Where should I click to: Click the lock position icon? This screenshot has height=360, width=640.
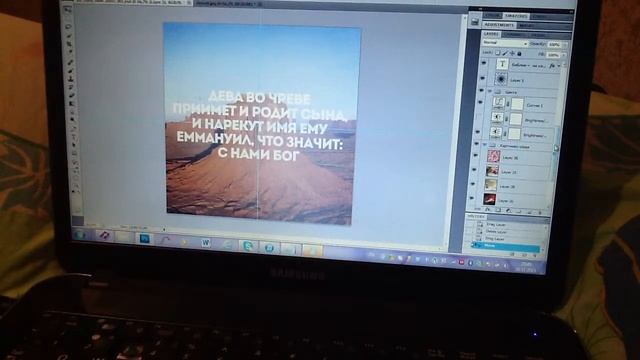(x=512, y=53)
